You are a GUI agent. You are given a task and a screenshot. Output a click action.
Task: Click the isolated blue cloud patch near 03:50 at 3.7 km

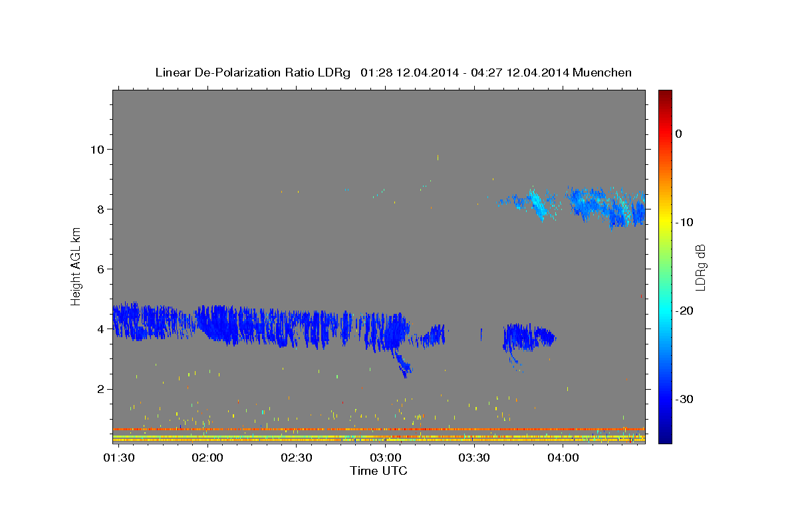529,337
